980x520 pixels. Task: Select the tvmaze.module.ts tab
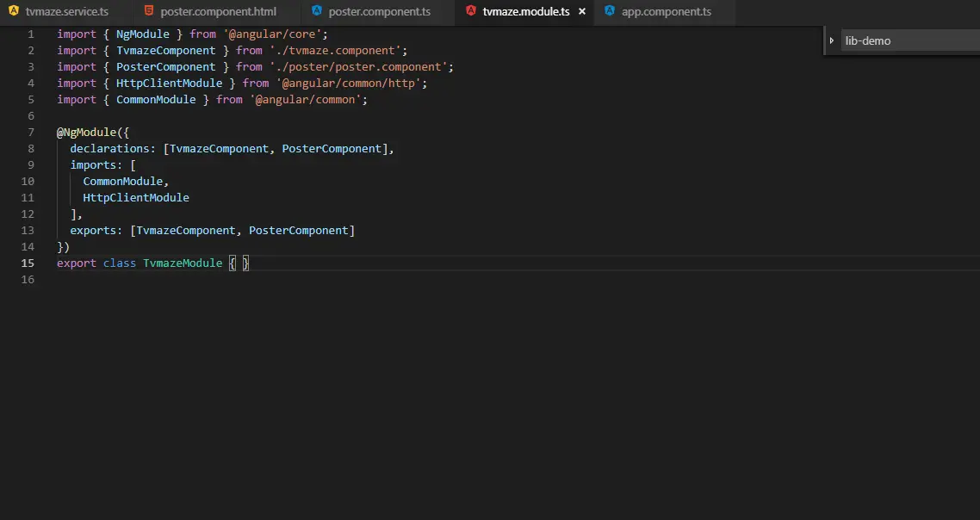(525, 11)
